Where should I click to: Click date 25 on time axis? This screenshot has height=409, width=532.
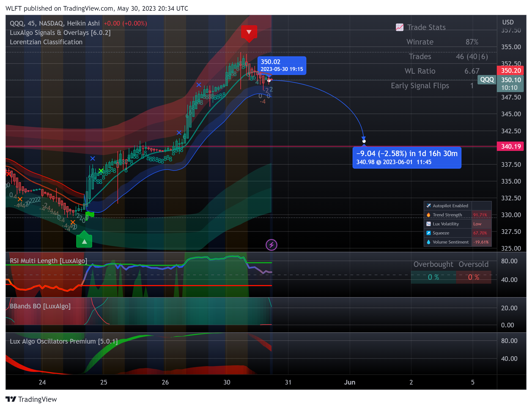[x=104, y=382]
